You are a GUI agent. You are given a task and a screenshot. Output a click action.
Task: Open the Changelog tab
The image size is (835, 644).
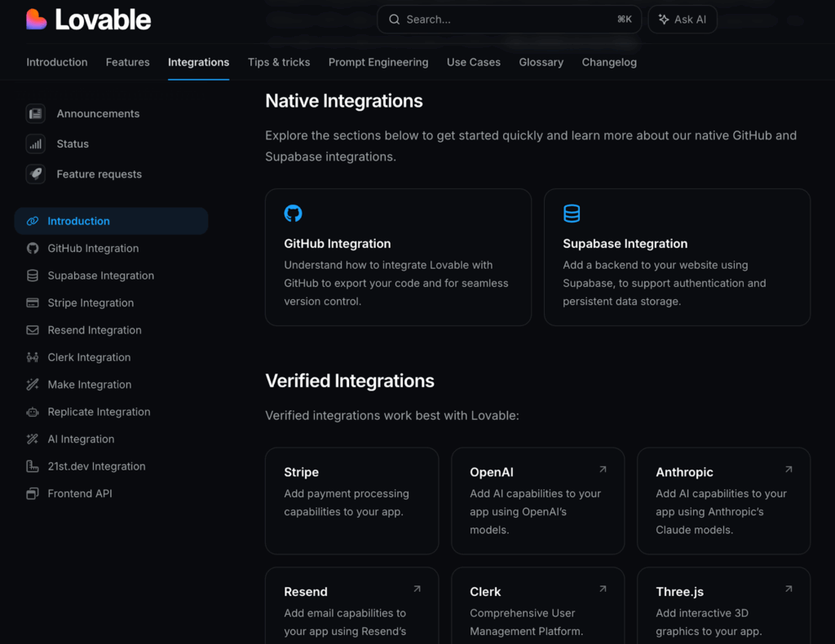(609, 62)
